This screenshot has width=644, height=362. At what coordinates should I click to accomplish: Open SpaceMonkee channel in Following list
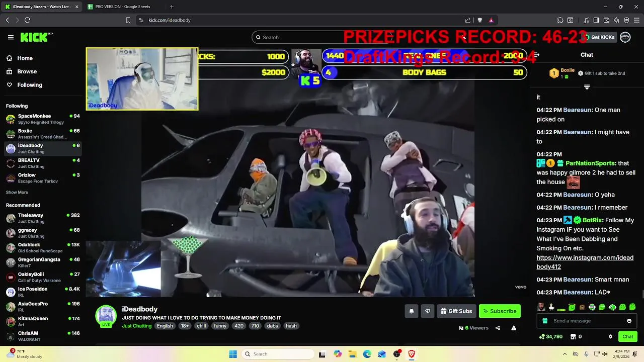click(42, 119)
